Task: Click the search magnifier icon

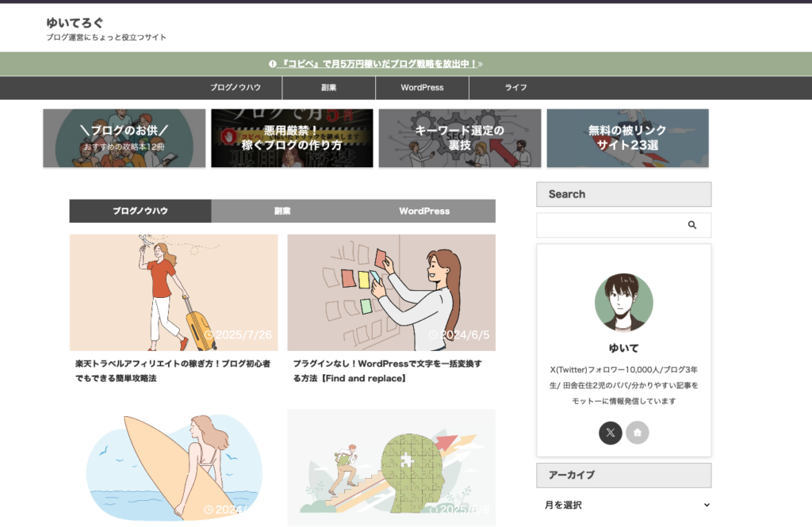Action: [x=691, y=225]
